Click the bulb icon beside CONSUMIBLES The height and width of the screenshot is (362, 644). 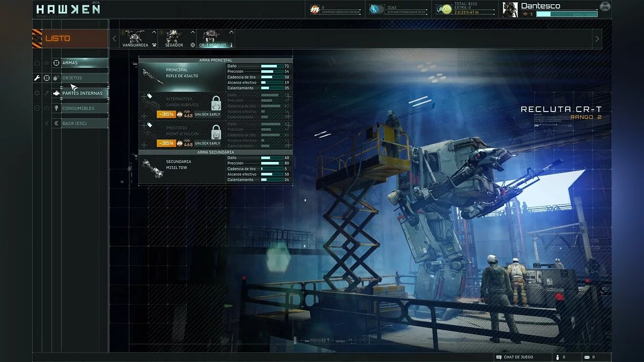coord(56,108)
